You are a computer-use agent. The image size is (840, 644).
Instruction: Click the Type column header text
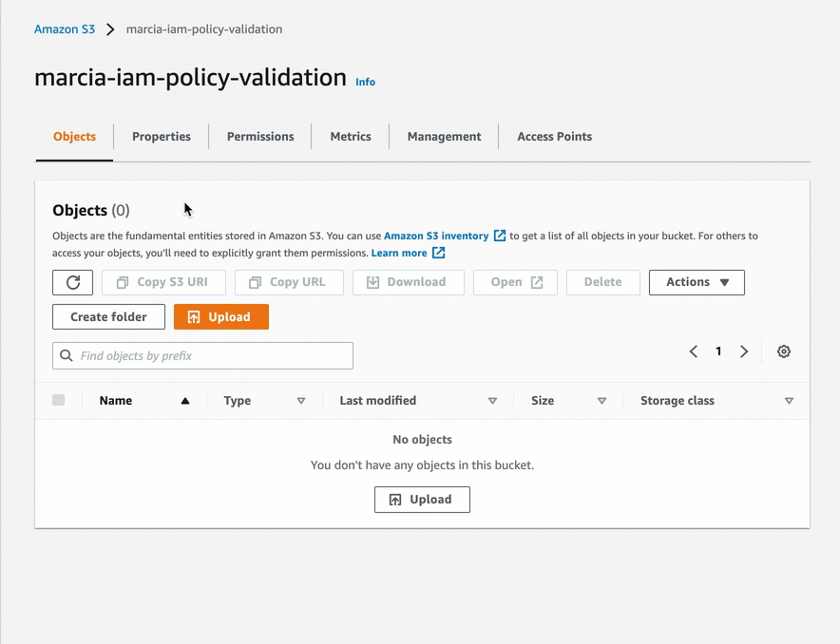click(238, 401)
